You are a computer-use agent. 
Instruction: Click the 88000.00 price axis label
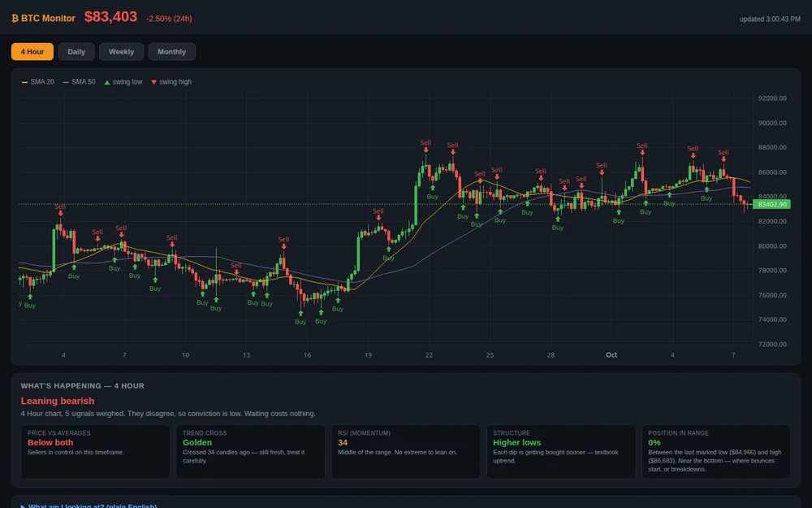click(772, 147)
